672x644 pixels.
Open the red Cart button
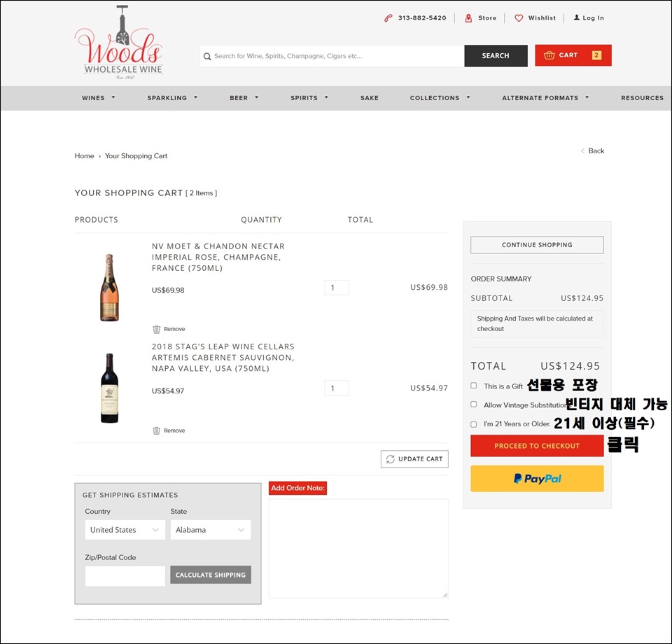point(573,55)
